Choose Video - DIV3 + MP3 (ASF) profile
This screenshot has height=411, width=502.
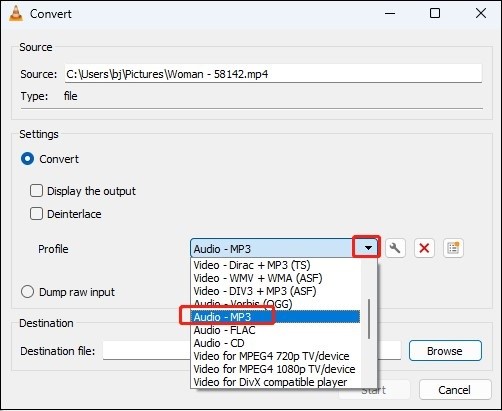click(x=275, y=291)
